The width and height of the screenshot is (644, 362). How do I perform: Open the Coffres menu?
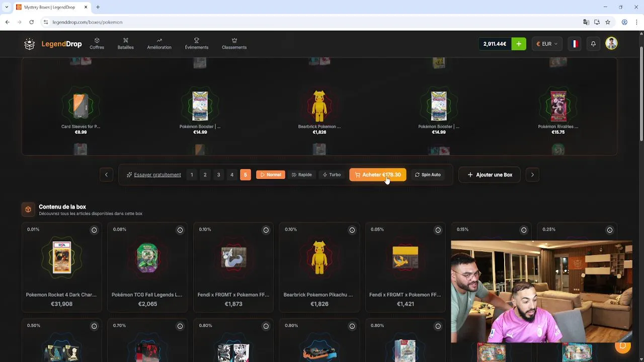tap(97, 44)
